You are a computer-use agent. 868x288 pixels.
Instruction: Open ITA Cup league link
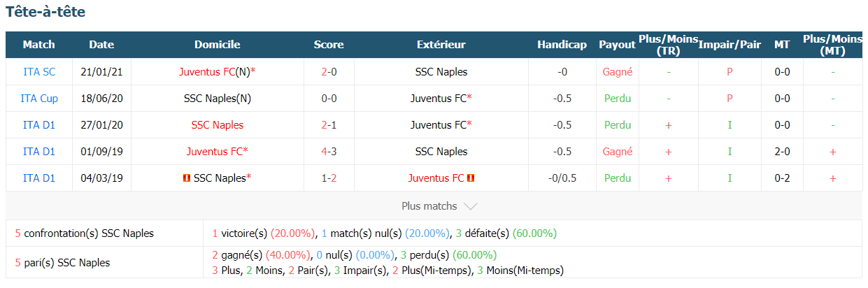(x=39, y=99)
